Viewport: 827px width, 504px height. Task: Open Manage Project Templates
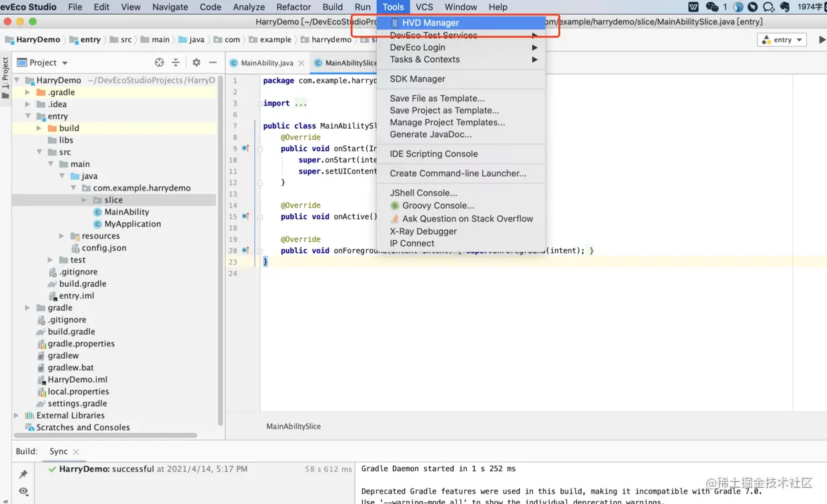462,122
